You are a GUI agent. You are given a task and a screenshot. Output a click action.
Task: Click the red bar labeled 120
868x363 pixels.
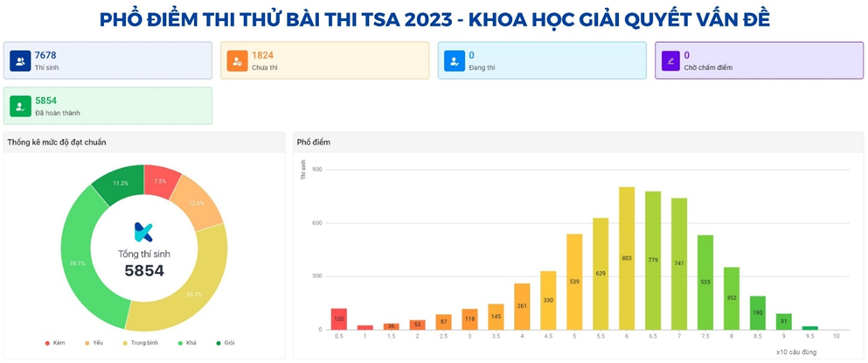point(339,319)
